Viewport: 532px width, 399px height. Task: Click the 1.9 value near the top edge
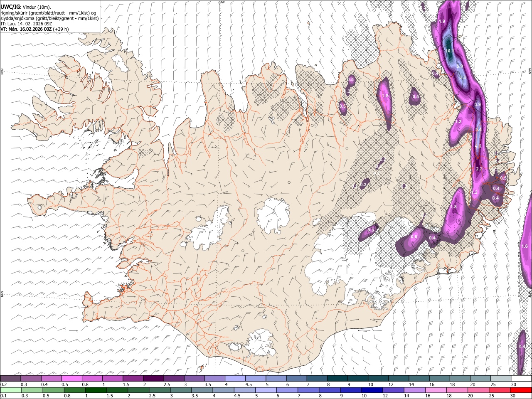point(442,21)
